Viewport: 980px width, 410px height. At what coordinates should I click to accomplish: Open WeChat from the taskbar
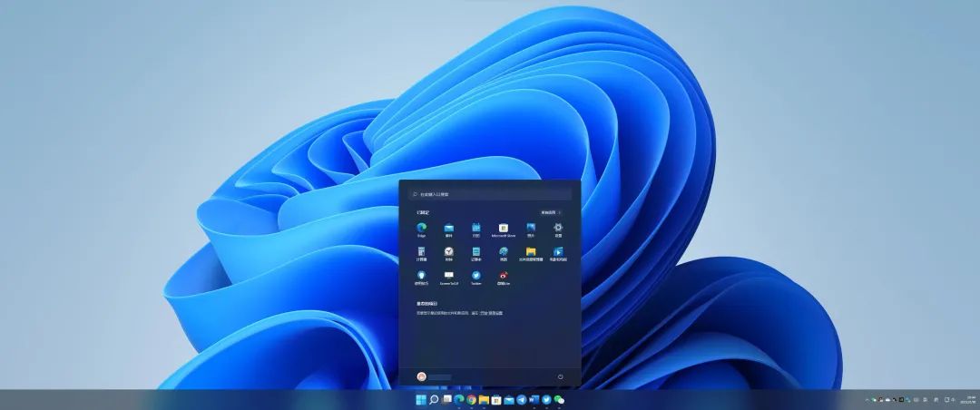pos(559,399)
